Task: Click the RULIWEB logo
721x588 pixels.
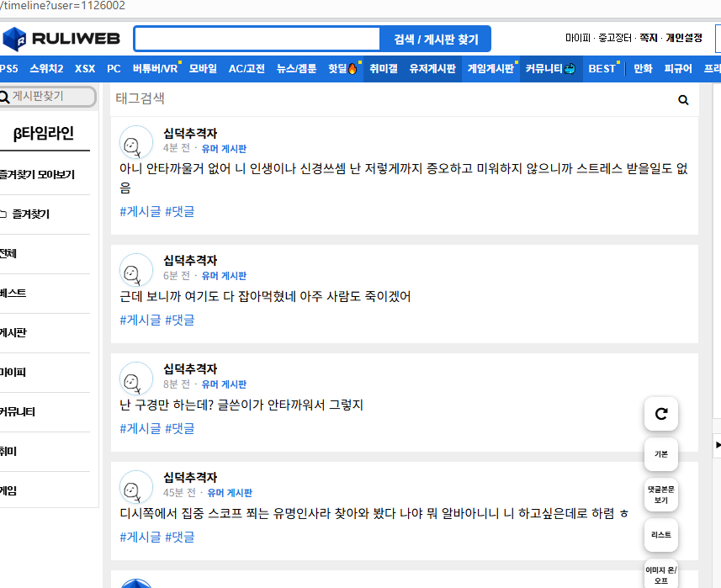Action: [61, 39]
